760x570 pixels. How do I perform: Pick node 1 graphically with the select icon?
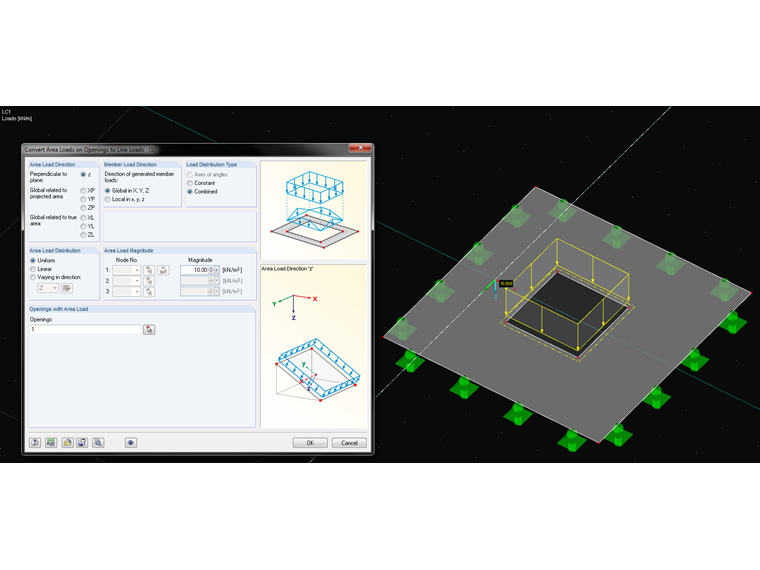[149, 270]
